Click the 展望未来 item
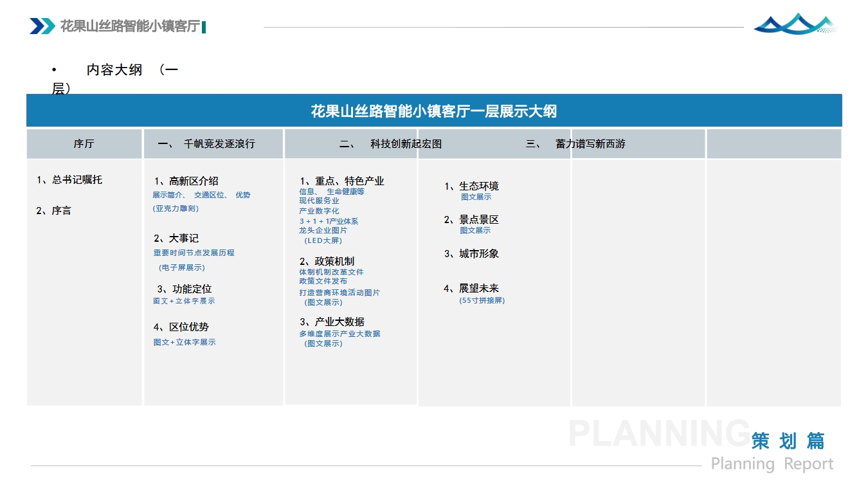This screenshot has width=868, height=488. (x=471, y=289)
